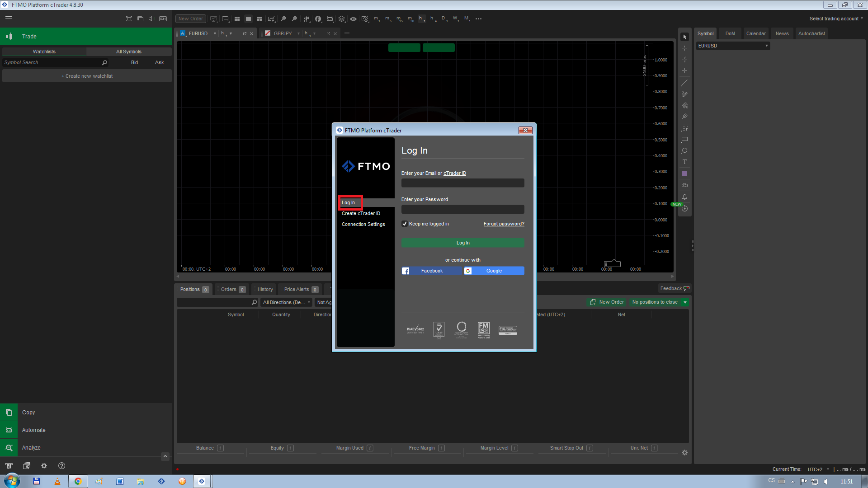Viewport: 868px width, 488px height.
Task: Select the text annotation tool
Action: tap(684, 162)
